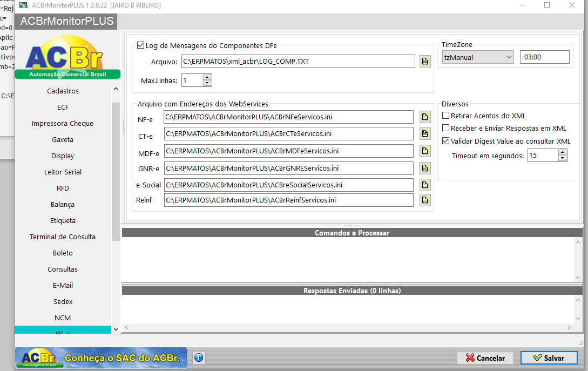
Task: Click the MDF-e services path field
Action: [x=288, y=151]
